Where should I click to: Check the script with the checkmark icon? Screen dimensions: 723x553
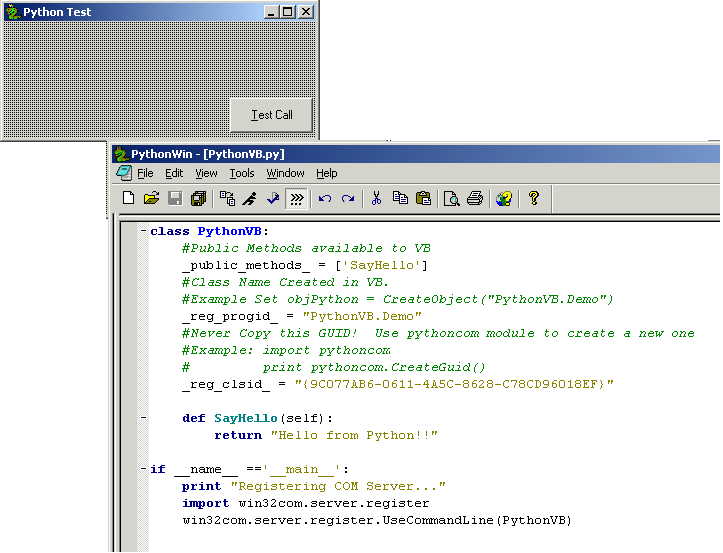point(273,198)
